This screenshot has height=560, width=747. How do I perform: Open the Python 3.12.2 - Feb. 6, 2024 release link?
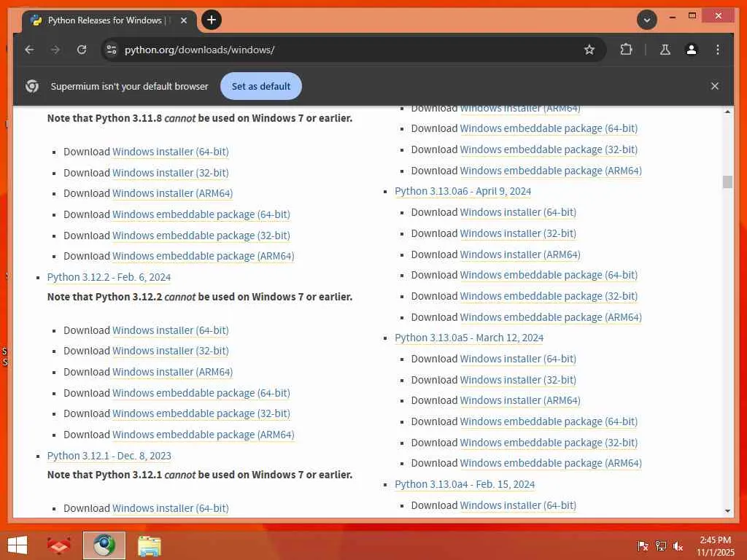click(109, 277)
